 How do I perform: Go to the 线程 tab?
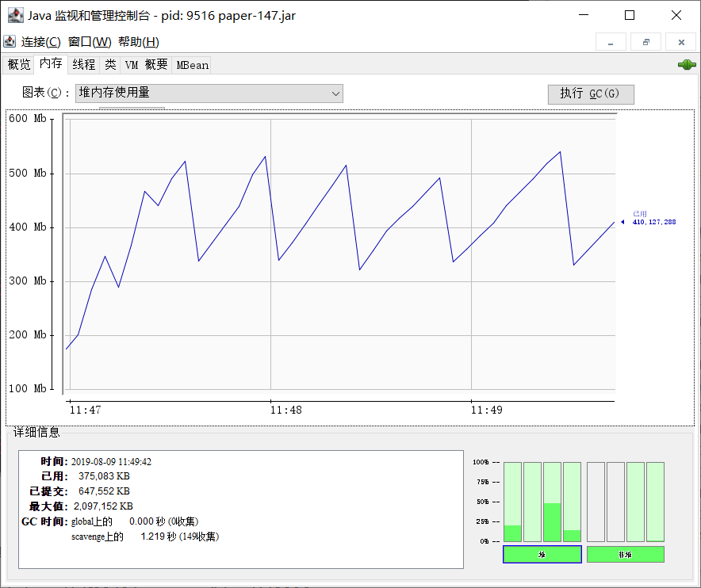(x=84, y=65)
